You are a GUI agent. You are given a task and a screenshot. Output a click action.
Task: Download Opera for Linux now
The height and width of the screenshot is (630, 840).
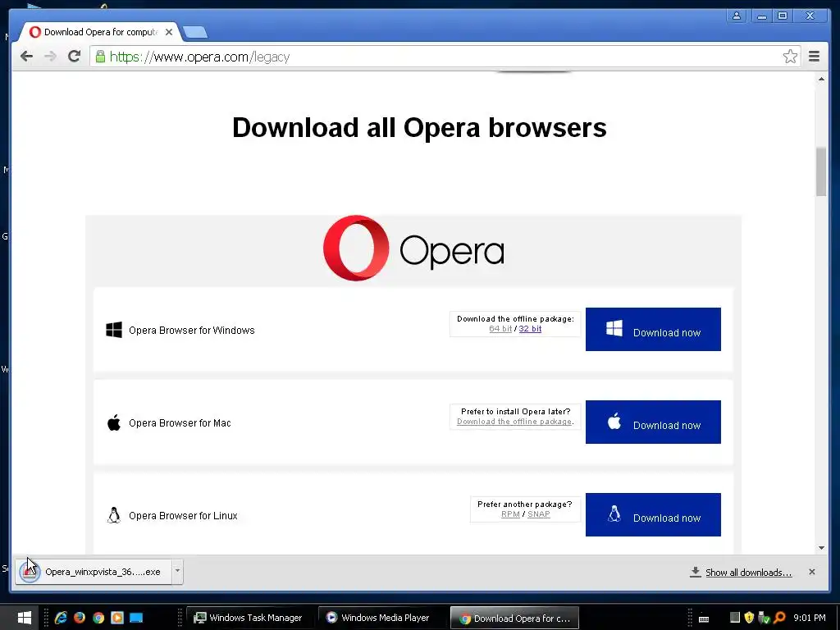[x=652, y=515]
